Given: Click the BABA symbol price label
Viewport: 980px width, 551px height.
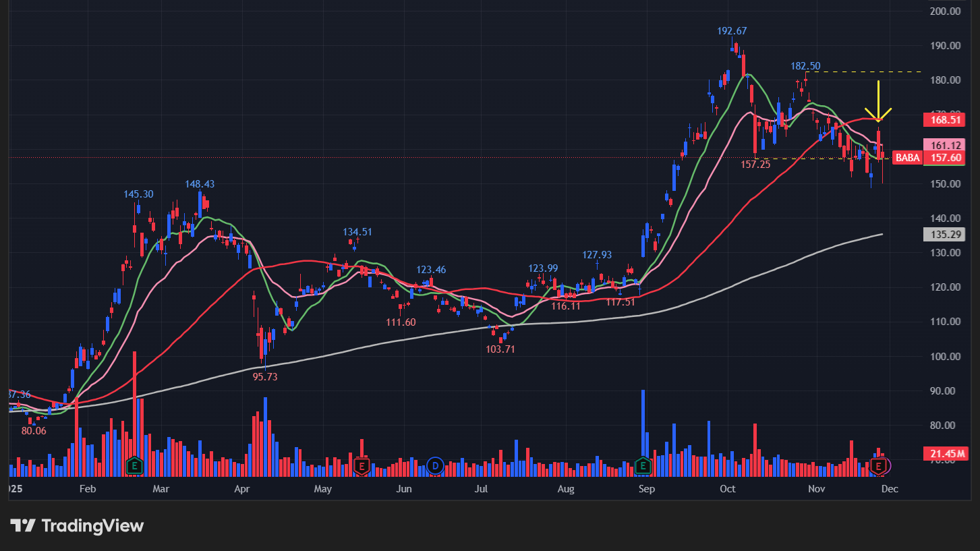Looking at the screenshot, I should [x=906, y=158].
